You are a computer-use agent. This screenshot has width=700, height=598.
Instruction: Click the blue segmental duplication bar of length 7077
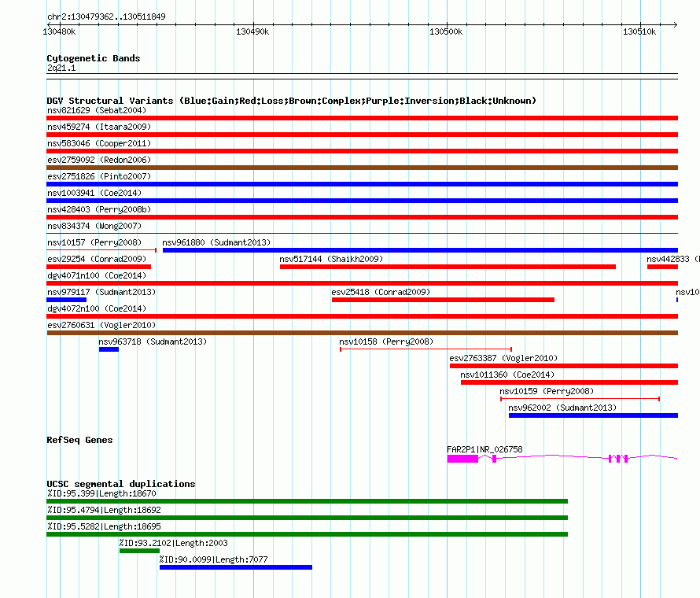(236, 567)
